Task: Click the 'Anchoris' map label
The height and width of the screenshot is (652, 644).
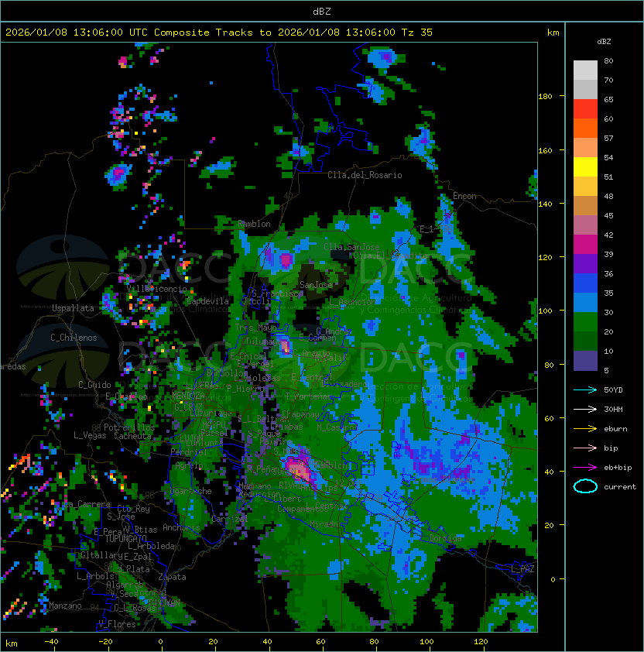Action: click(181, 527)
